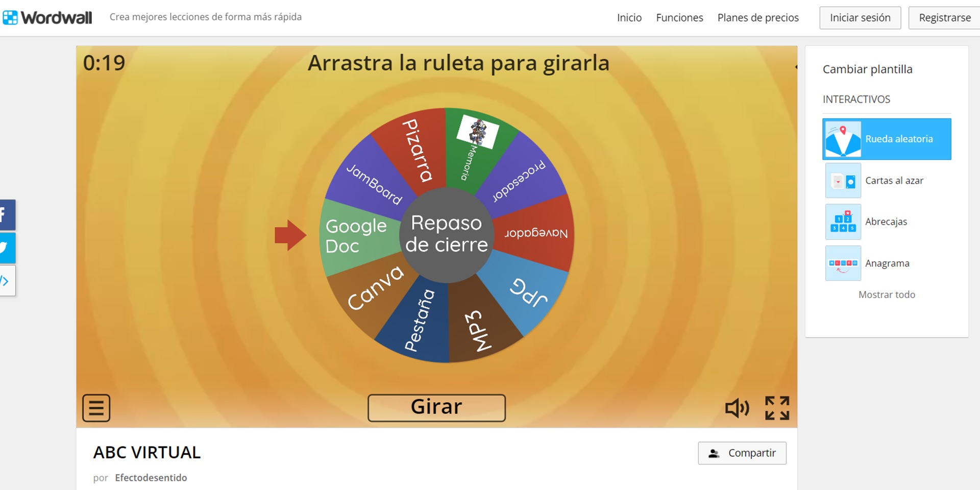The height and width of the screenshot is (490, 980).
Task: Go to Inicio in the top navigation
Action: tap(629, 18)
